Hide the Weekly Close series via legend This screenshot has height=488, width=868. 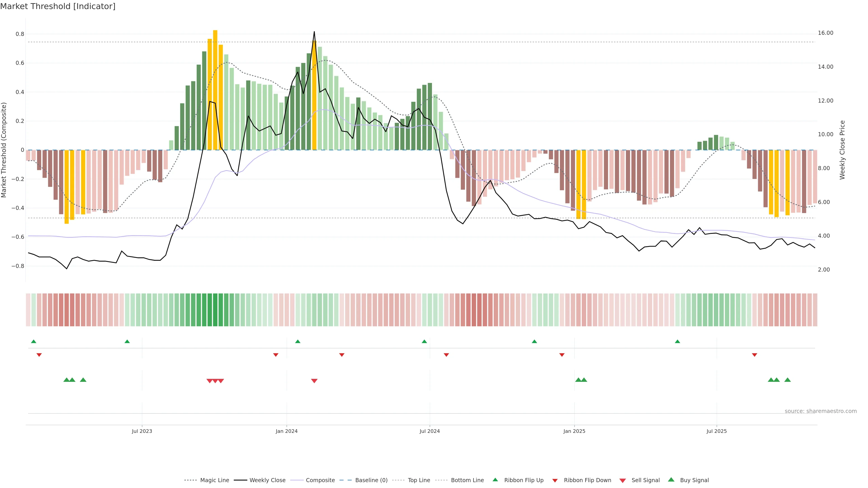[267, 480]
